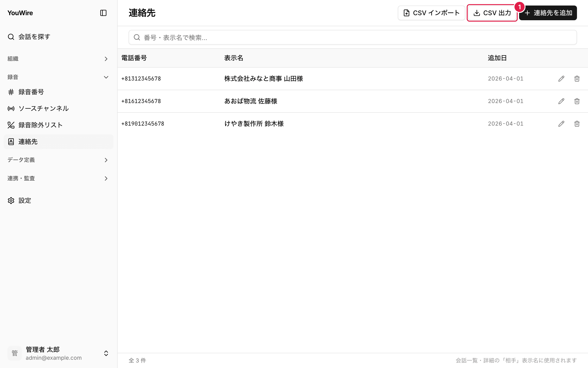This screenshot has width=588, height=368.
Task: Click the 表示名 column header
Action: 234,58
